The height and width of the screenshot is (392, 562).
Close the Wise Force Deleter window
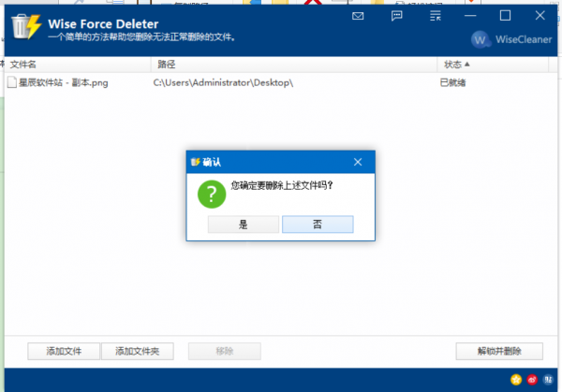[540, 15]
